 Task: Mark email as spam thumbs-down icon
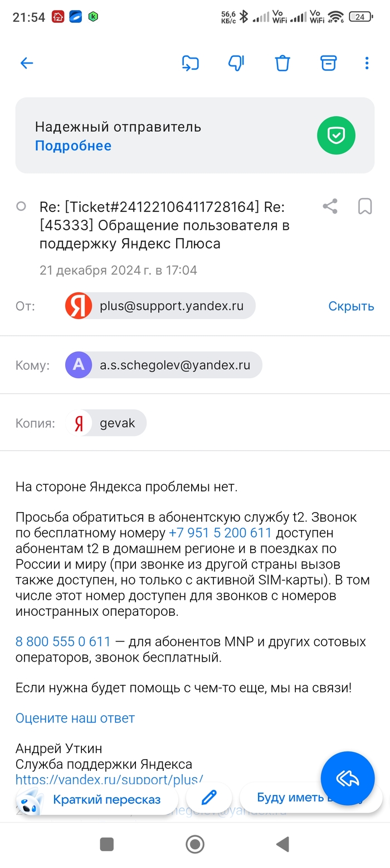[236, 63]
